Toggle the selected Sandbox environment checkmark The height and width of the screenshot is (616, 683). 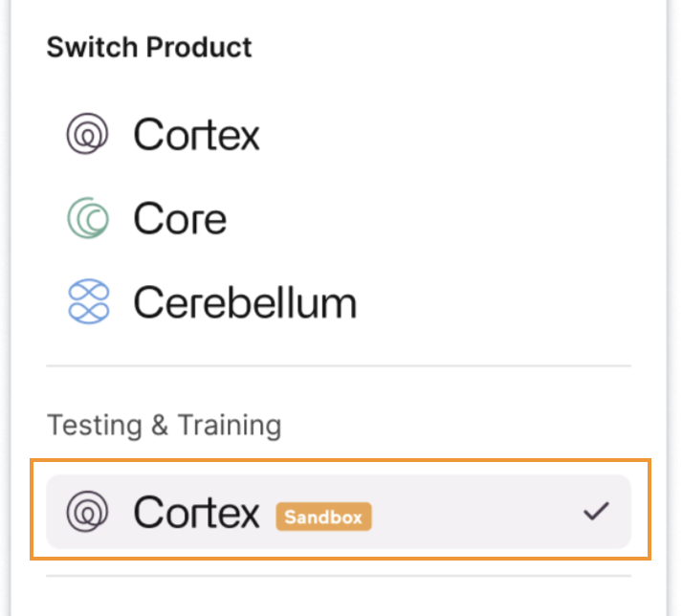click(x=596, y=511)
